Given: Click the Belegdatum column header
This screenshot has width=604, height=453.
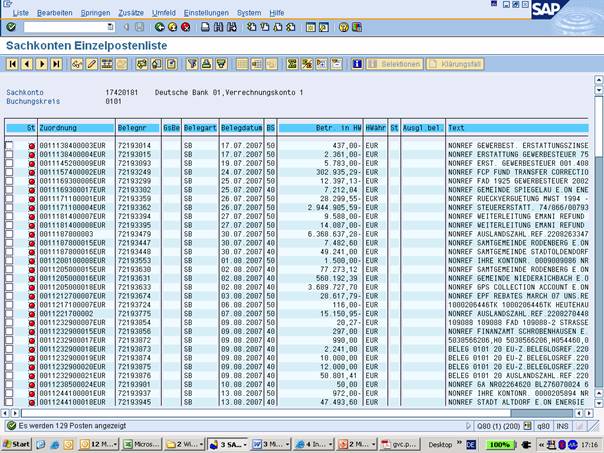Looking at the screenshot, I should pos(242,128).
